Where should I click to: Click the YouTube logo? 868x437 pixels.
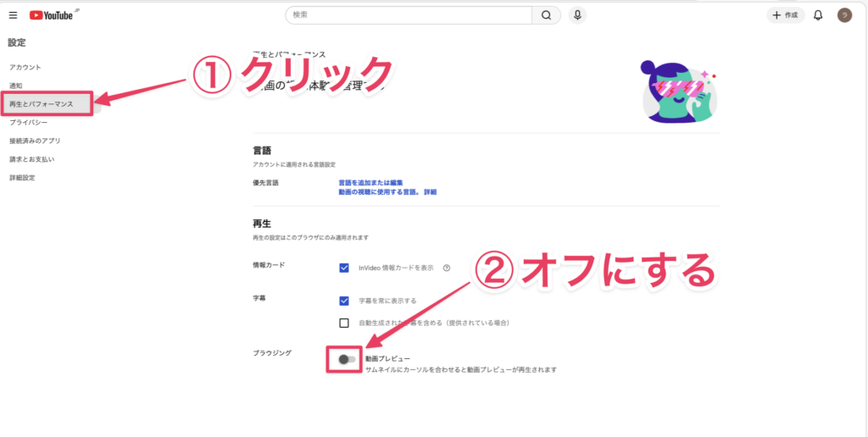coord(53,15)
